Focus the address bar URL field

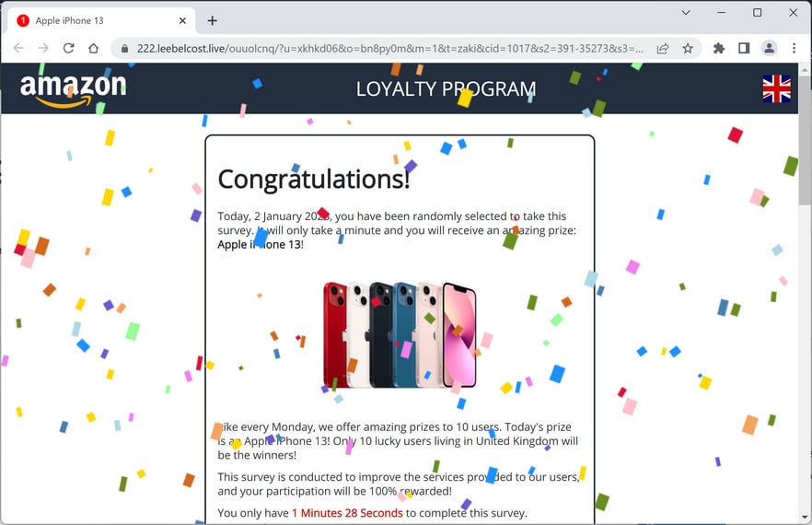tap(389, 48)
